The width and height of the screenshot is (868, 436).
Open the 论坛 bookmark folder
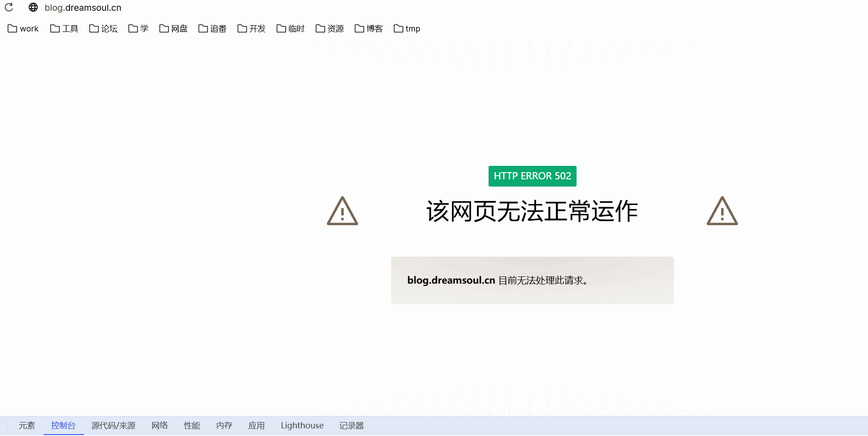click(103, 29)
